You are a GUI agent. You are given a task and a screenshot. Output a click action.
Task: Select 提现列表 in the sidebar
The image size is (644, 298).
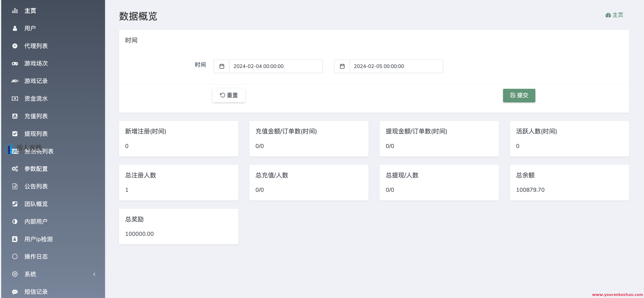point(36,133)
